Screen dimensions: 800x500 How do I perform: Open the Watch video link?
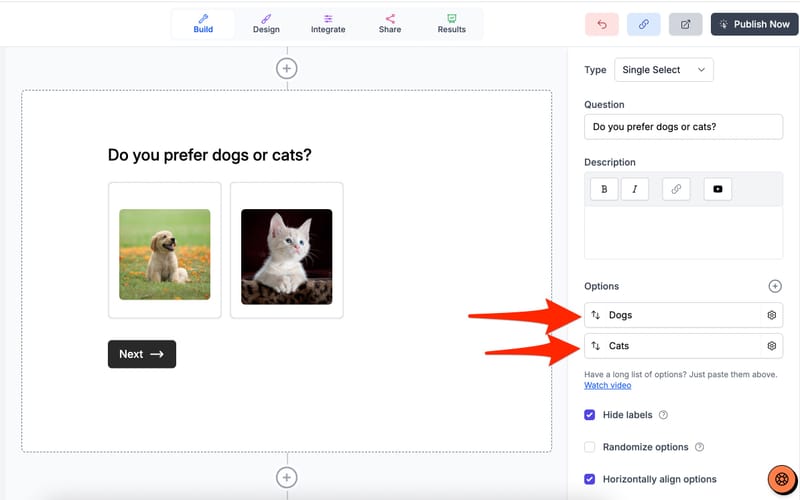608,385
